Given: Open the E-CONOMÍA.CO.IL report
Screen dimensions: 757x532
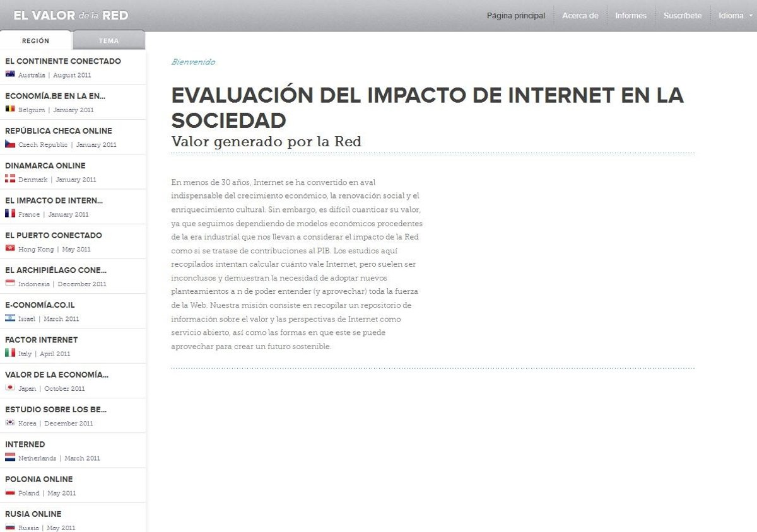Looking at the screenshot, I should 40,305.
